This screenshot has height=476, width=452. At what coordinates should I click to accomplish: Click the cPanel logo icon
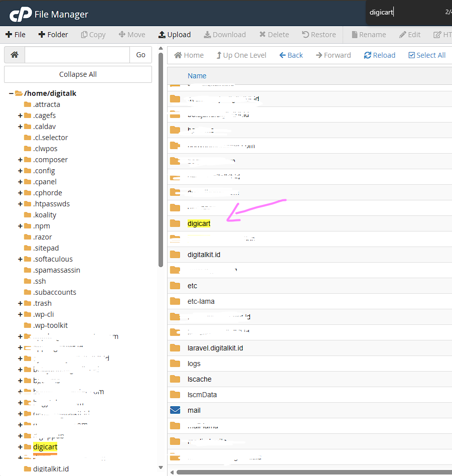pos(21,14)
